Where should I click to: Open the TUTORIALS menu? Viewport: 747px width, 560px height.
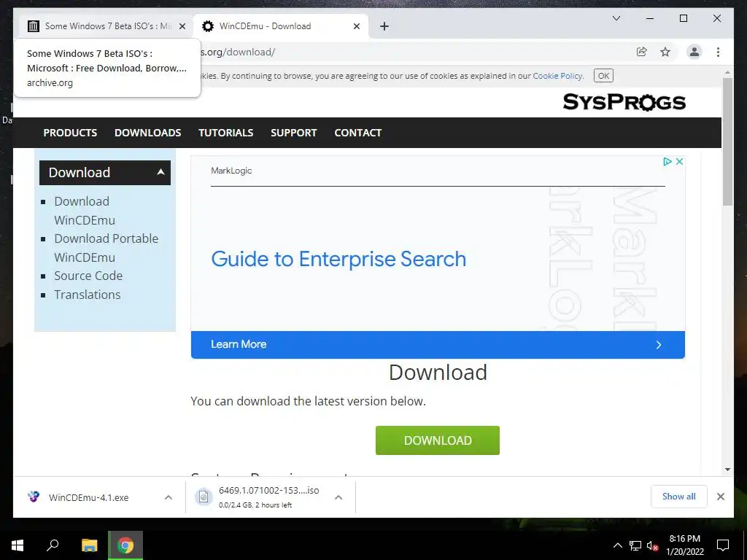[226, 133]
